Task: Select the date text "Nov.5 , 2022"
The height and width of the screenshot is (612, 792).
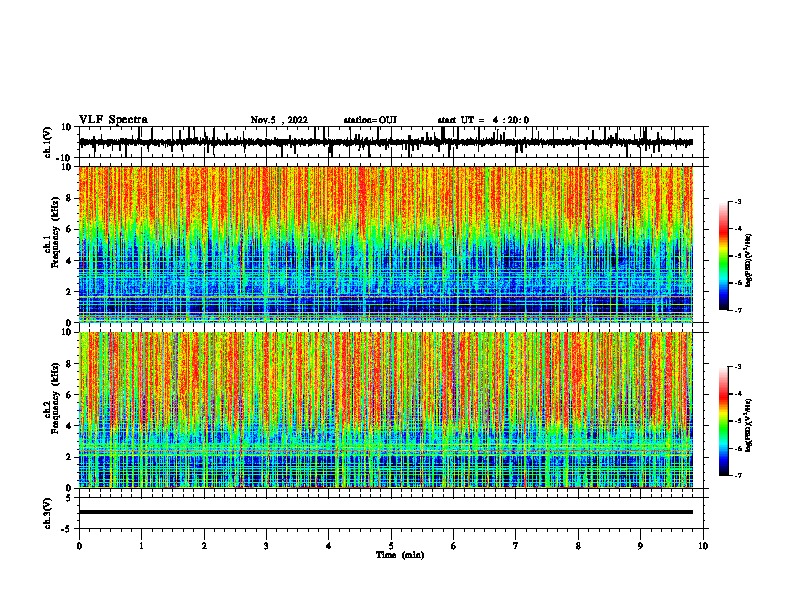Action: click(279, 120)
